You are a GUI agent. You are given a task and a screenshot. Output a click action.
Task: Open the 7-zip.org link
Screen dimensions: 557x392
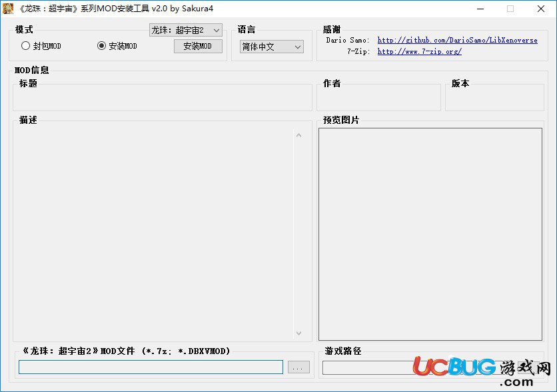420,51
